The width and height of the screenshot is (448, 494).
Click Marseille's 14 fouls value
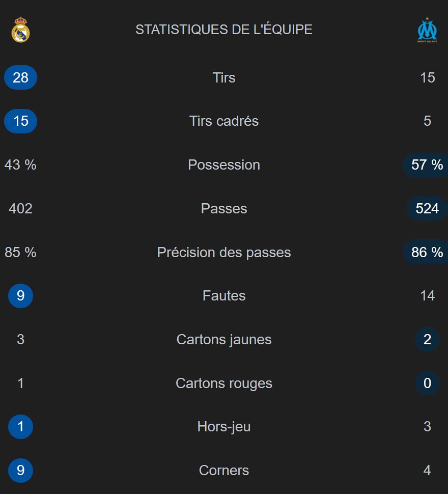coord(427,296)
